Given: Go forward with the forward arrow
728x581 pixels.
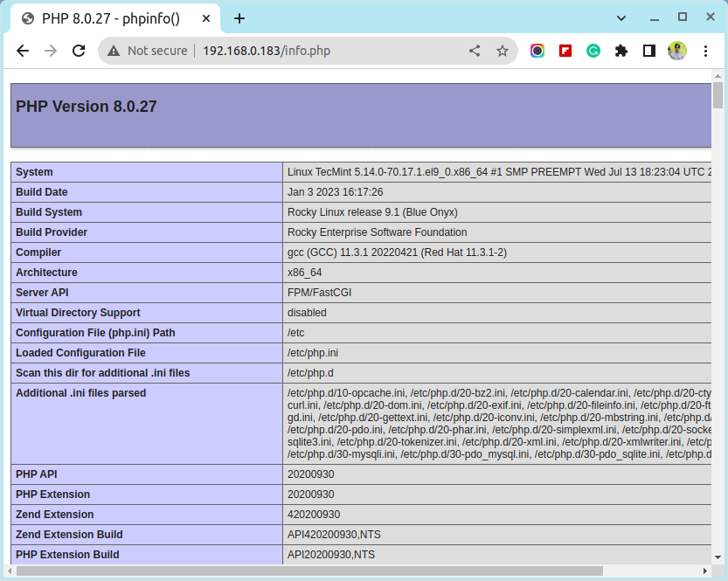Looking at the screenshot, I should click(x=50, y=51).
